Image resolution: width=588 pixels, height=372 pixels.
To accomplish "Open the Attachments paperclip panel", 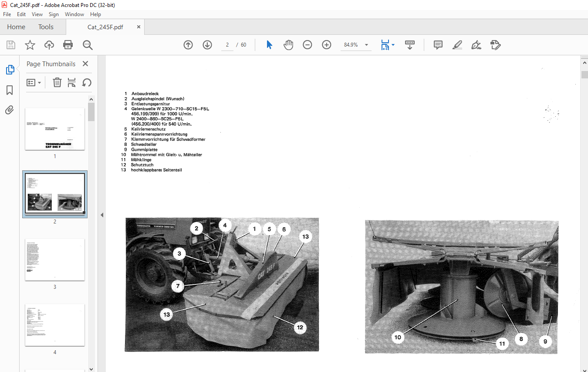I will (x=10, y=110).
